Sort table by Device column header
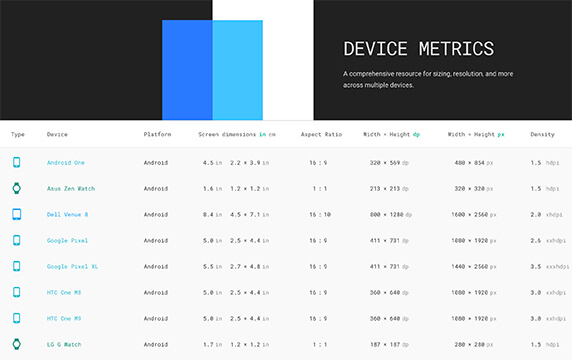The width and height of the screenshot is (572, 360). (57, 134)
